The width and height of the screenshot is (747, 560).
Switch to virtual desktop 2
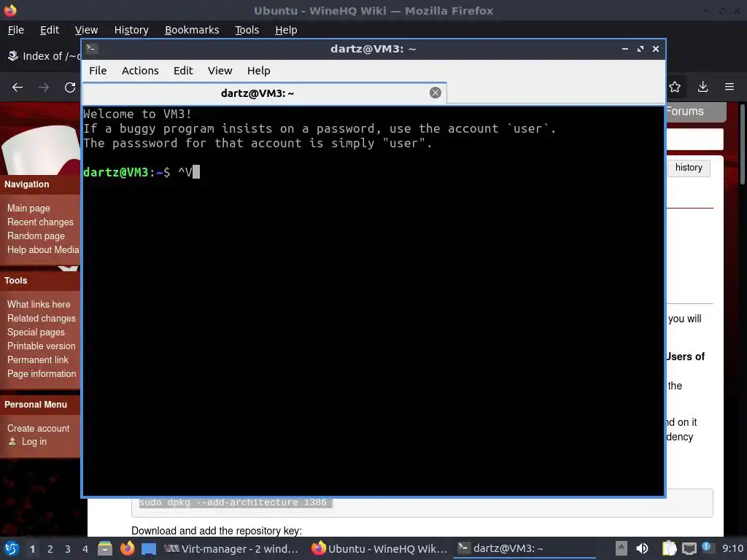(x=50, y=549)
